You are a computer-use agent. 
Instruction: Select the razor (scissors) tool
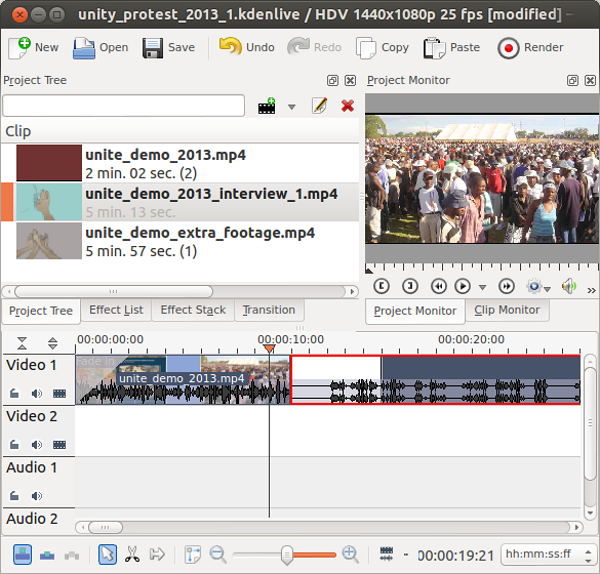(x=132, y=554)
